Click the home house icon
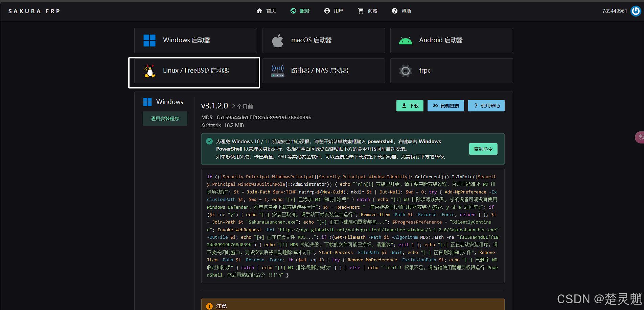 pos(259,11)
